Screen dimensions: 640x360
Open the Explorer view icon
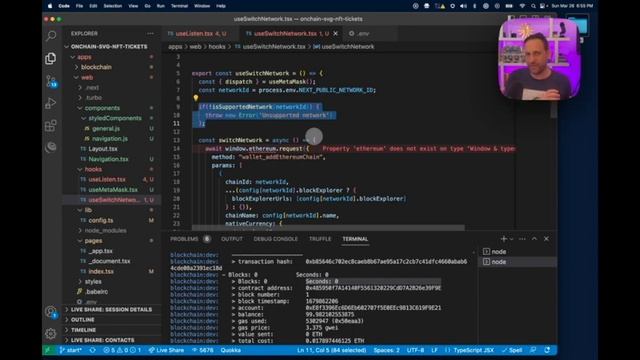[x=51, y=58]
